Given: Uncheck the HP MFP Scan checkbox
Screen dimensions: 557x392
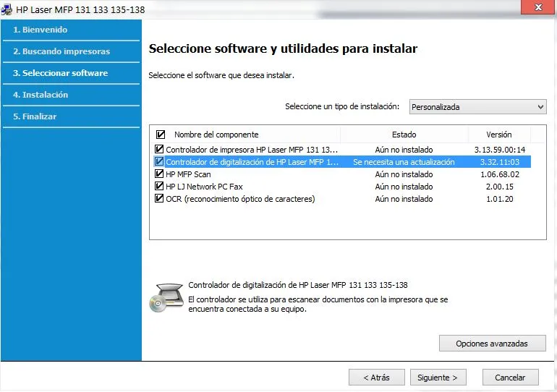Looking at the screenshot, I should tap(159, 174).
